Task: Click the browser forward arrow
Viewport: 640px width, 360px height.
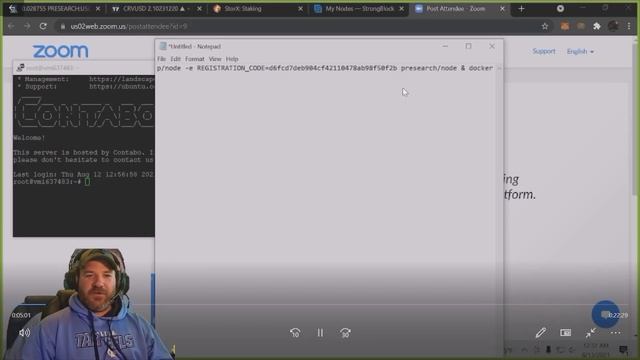Action: pos(27,26)
